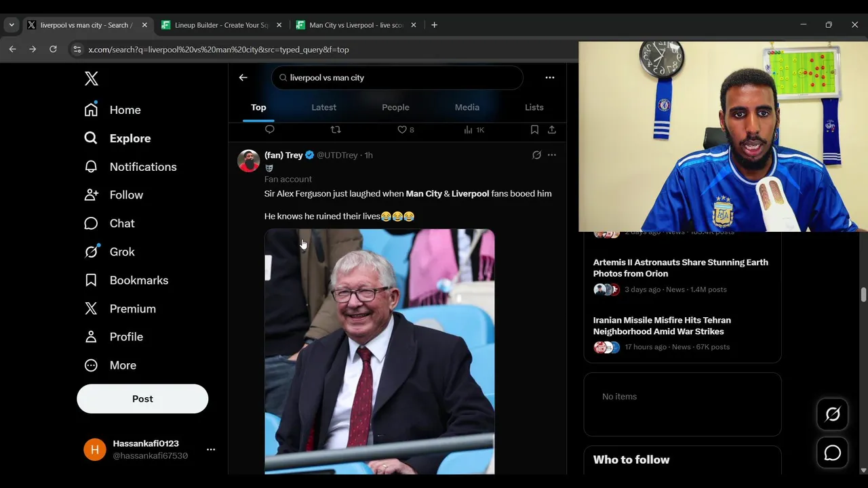Open Chat from the sidebar
This screenshot has height=488, width=868.
(x=109, y=224)
